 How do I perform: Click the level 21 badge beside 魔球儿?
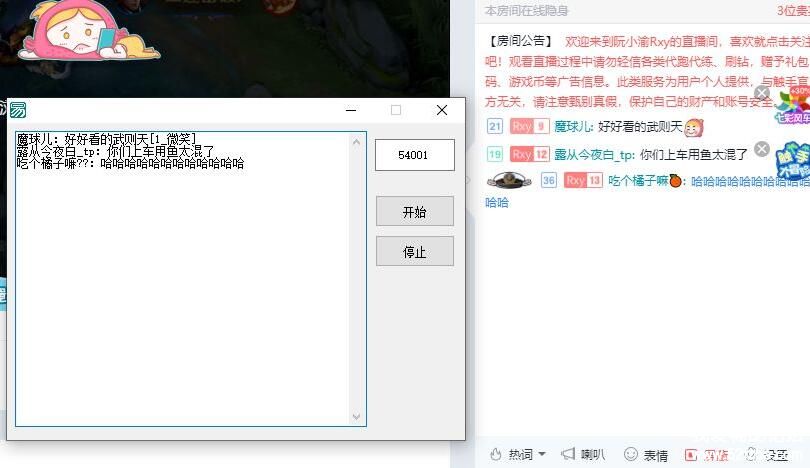[x=495, y=126]
